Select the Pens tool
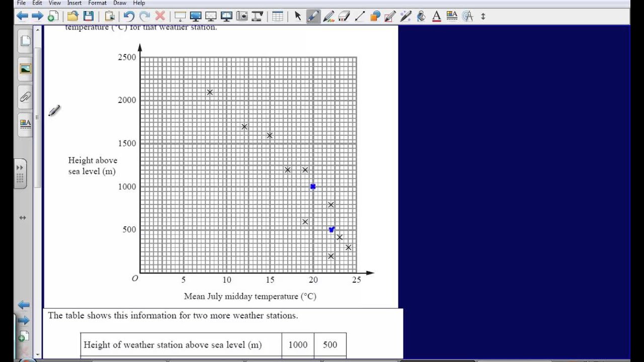Image resolution: width=644 pixels, height=362 pixels. pos(313,16)
